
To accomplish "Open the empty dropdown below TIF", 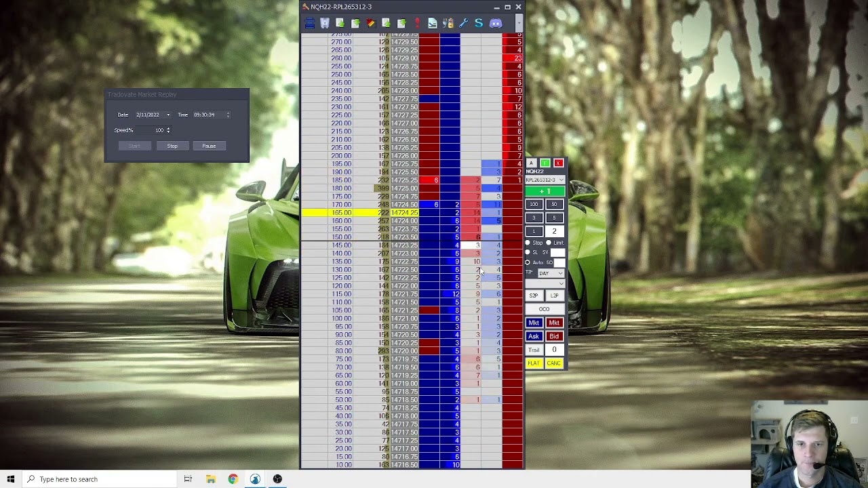I will (545, 283).
